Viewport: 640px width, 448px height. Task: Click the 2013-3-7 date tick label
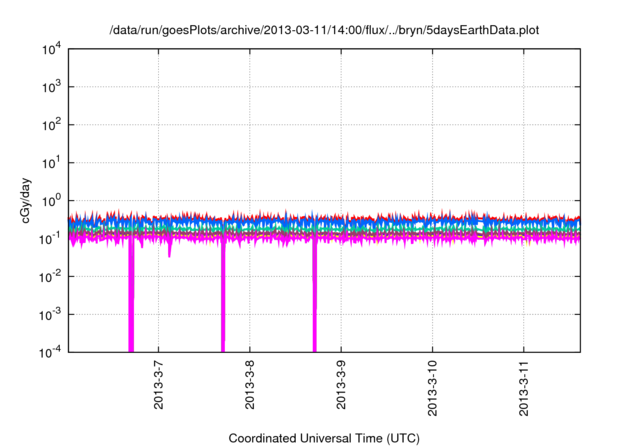(x=158, y=385)
